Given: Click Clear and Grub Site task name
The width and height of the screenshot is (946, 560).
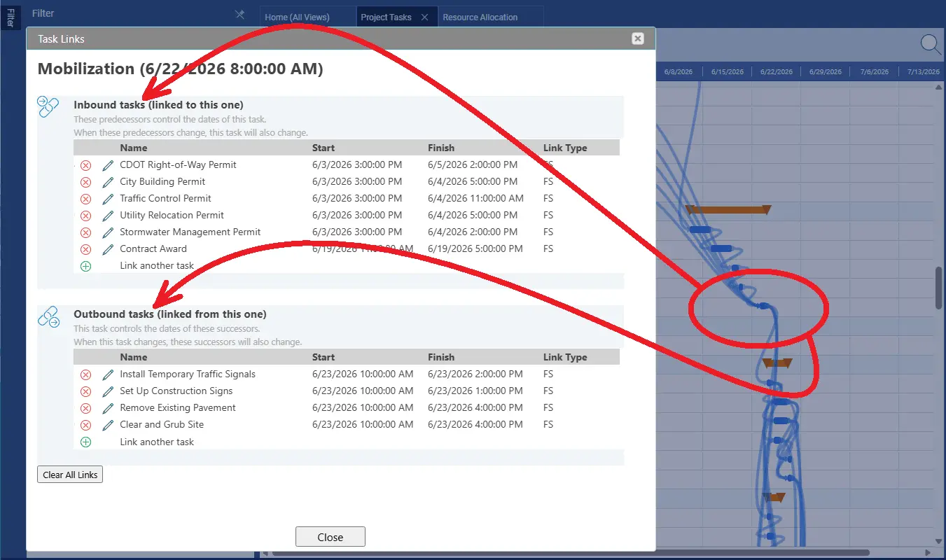Looking at the screenshot, I should coord(162,424).
